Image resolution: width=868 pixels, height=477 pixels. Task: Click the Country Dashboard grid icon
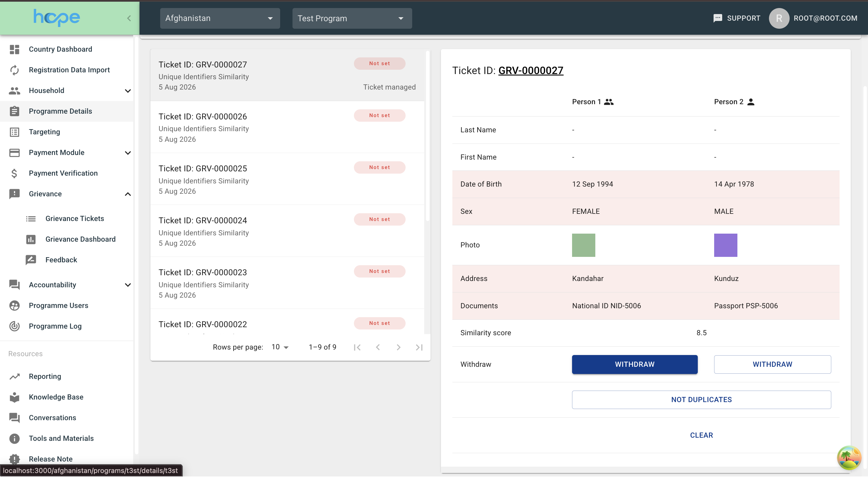(x=14, y=49)
